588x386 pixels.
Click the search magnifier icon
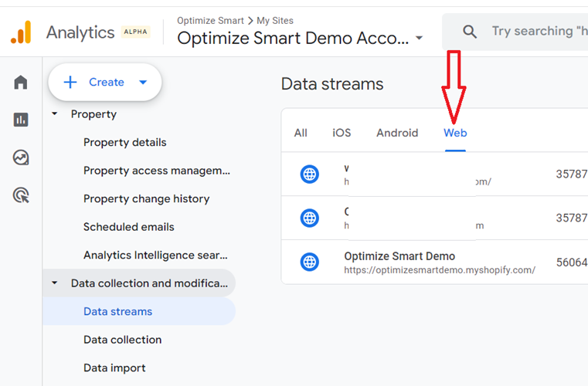(470, 32)
